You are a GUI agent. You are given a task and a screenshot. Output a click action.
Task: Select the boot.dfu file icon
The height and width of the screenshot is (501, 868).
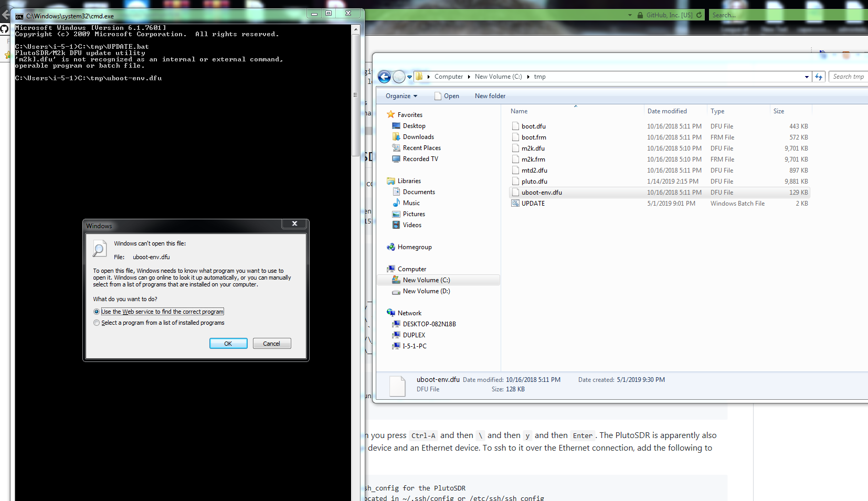coord(515,126)
